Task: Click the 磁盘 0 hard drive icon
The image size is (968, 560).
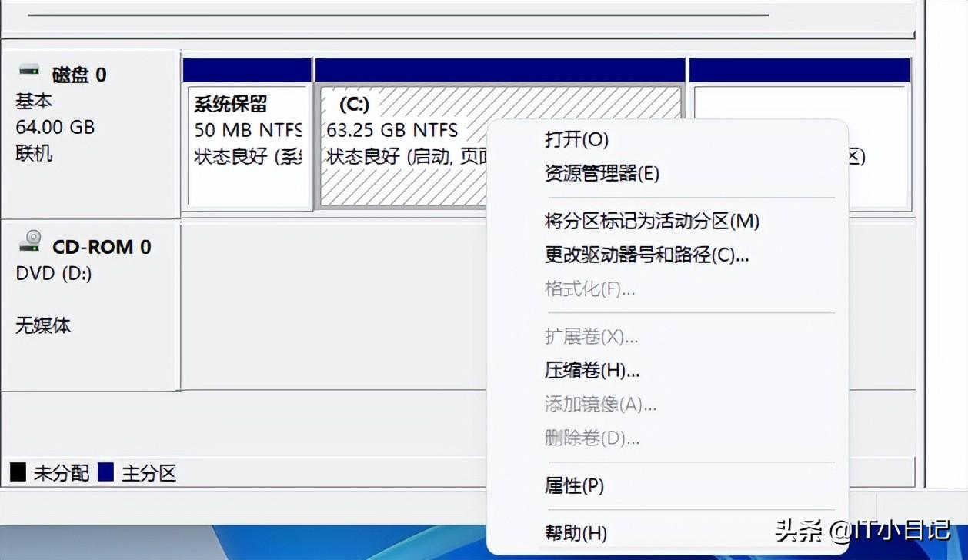Action: [x=29, y=71]
